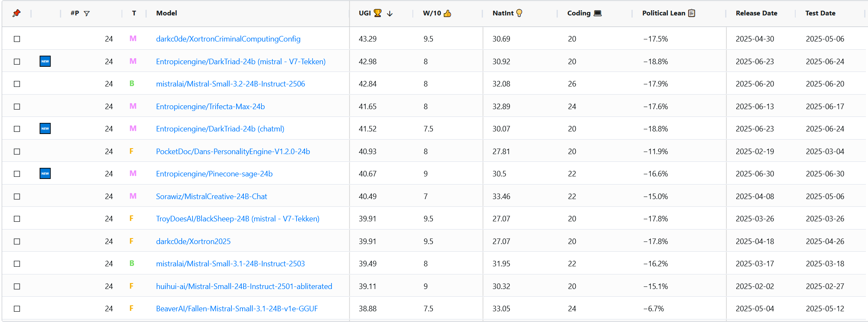This screenshot has height=322, width=868.
Task: Check the darkc0de/Xortron2025 row checkbox
Action: click(x=17, y=241)
